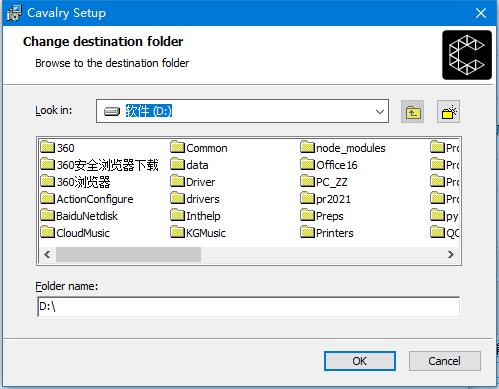Select the Inthelp folder
499x389 pixels.
[x=195, y=216]
